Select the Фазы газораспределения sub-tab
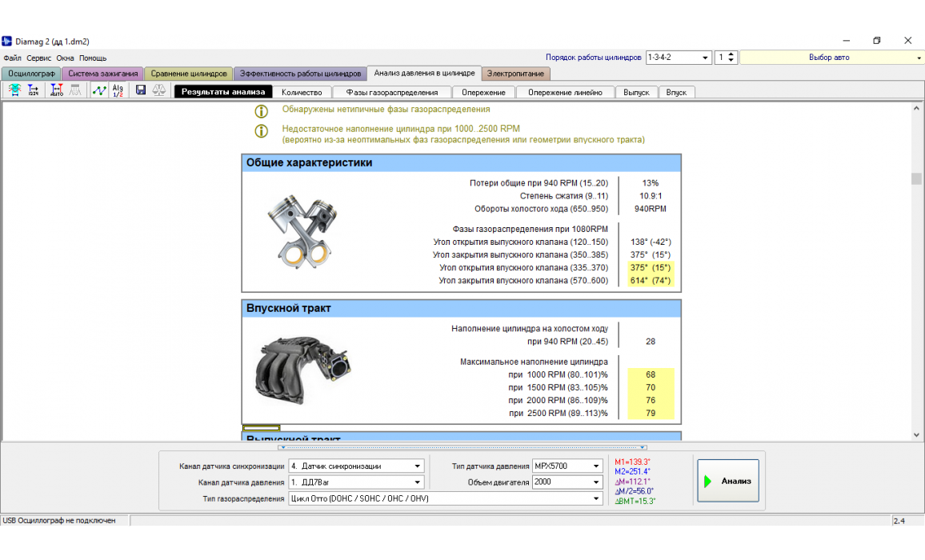 click(391, 92)
